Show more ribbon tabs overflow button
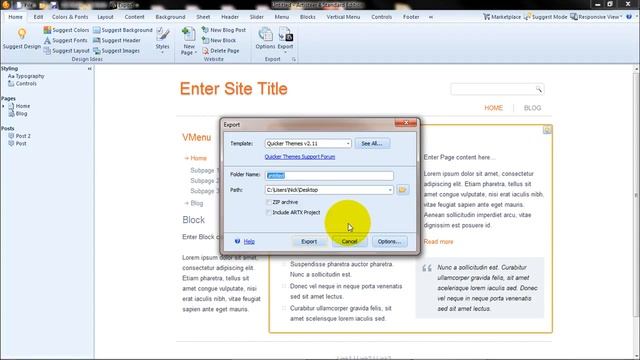 click(x=431, y=17)
